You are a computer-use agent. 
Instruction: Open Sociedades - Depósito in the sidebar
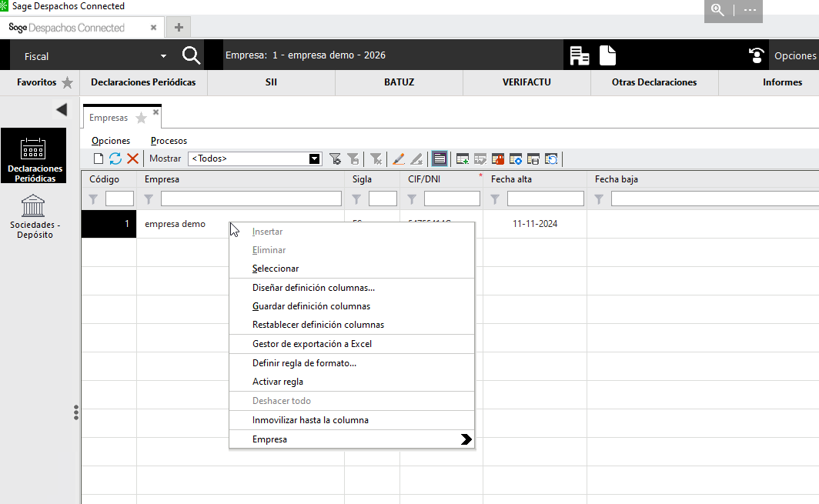(35, 216)
